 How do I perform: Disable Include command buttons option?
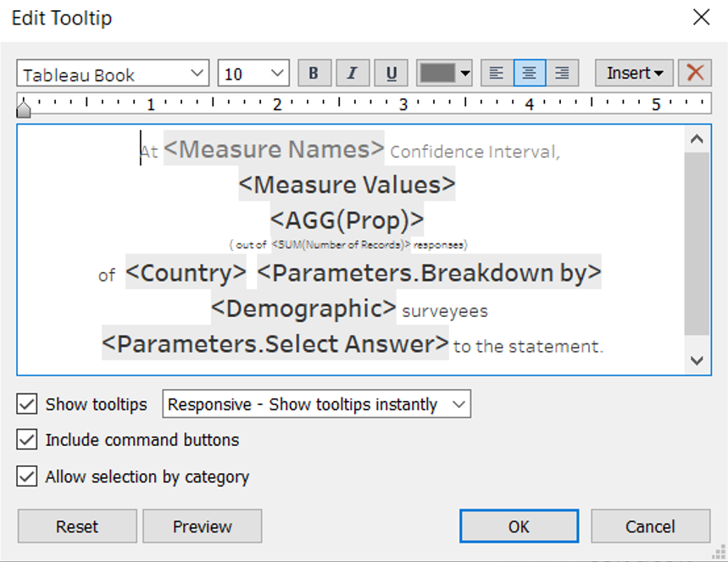[x=28, y=440]
